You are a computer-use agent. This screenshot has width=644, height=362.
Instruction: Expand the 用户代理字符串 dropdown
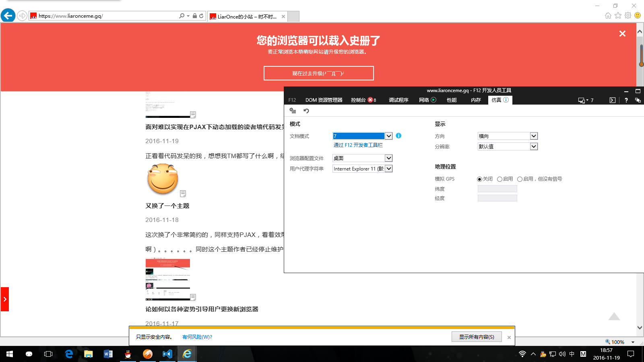point(388,169)
